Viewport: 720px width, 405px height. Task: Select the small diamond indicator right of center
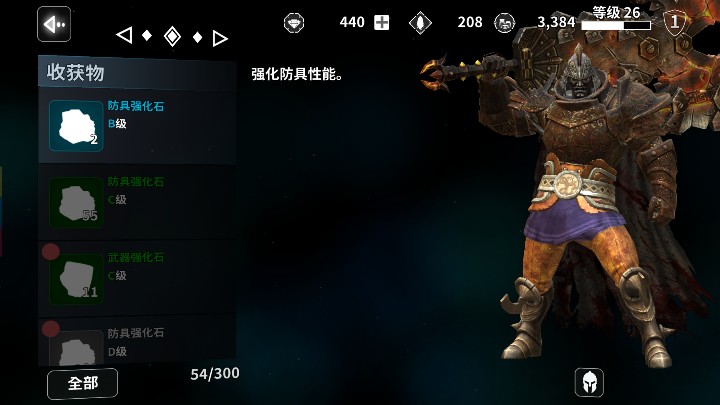[x=197, y=37]
